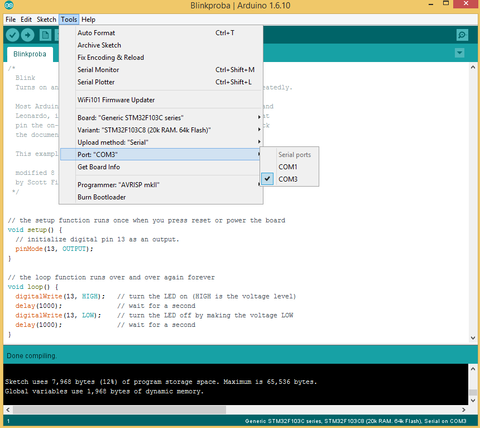Expand the Port COM3 submenu
Image resolution: width=480 pixels, height=428 pixels.
[x=161, y=155]
